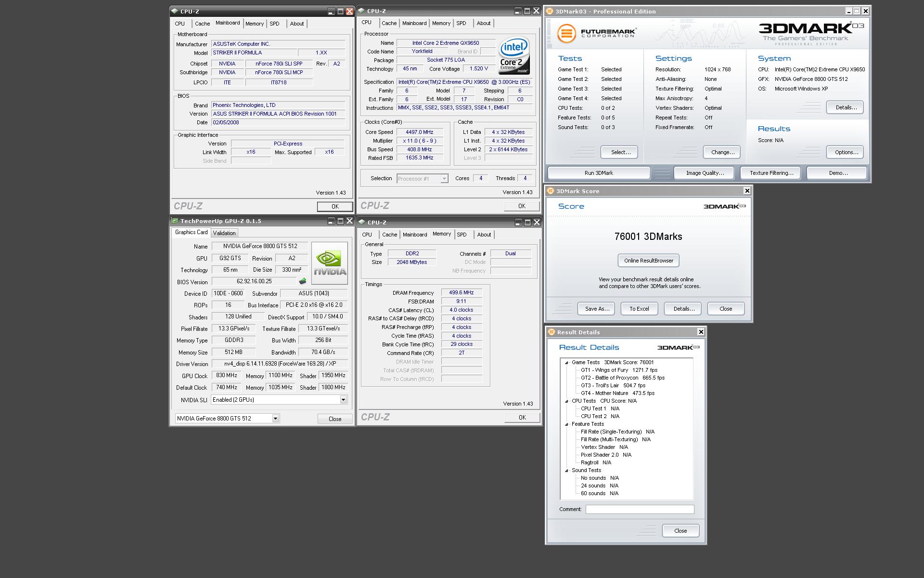
Task: Click the Comment field in Result Details
Action: point(640,509)
